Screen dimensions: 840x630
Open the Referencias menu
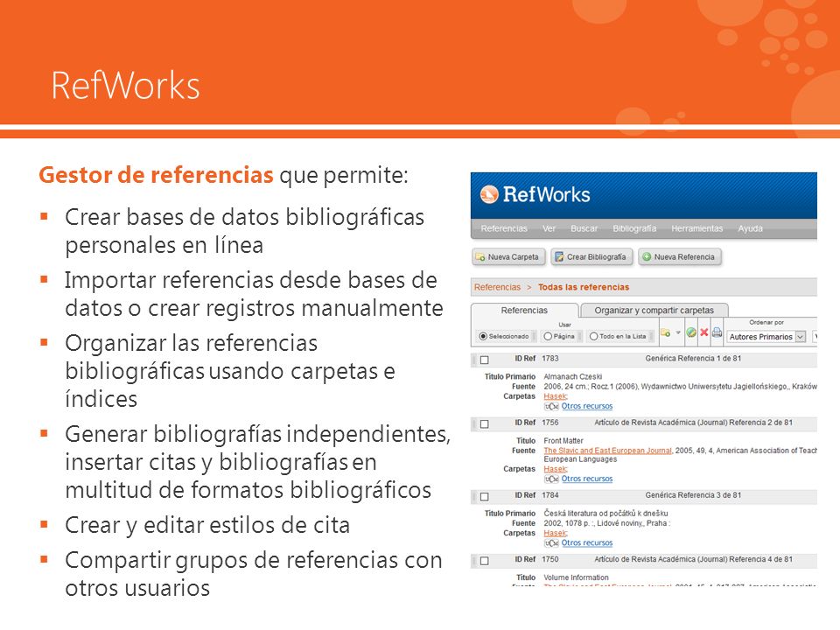point(504,228)
